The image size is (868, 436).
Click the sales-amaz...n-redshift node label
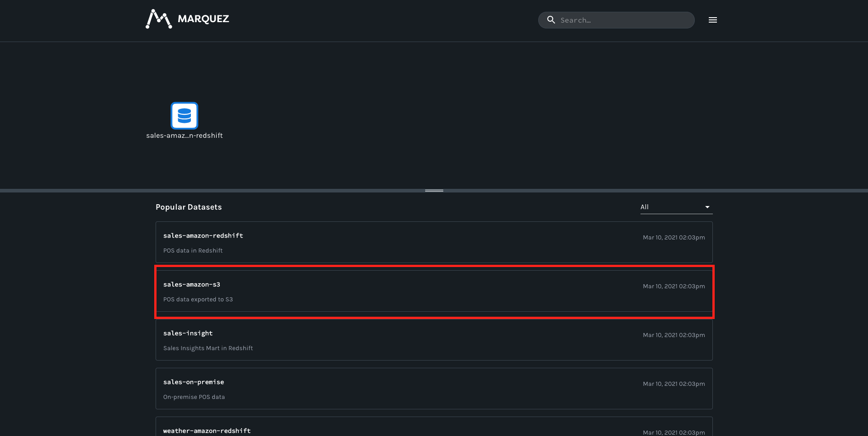184,136
